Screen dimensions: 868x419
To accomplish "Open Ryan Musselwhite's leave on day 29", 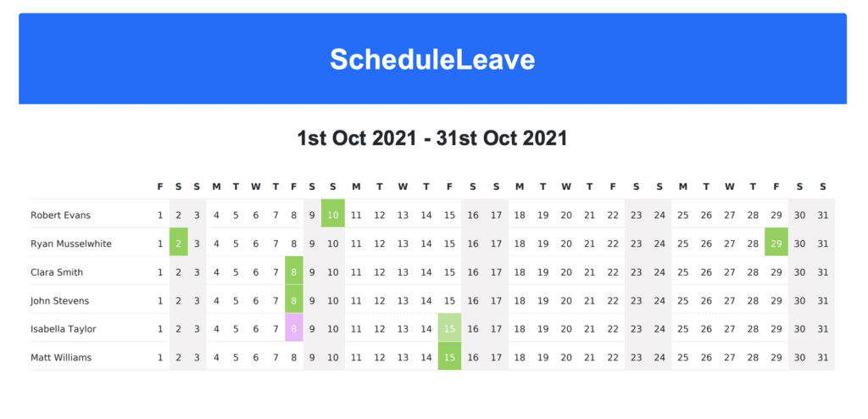I will point(776,244).
